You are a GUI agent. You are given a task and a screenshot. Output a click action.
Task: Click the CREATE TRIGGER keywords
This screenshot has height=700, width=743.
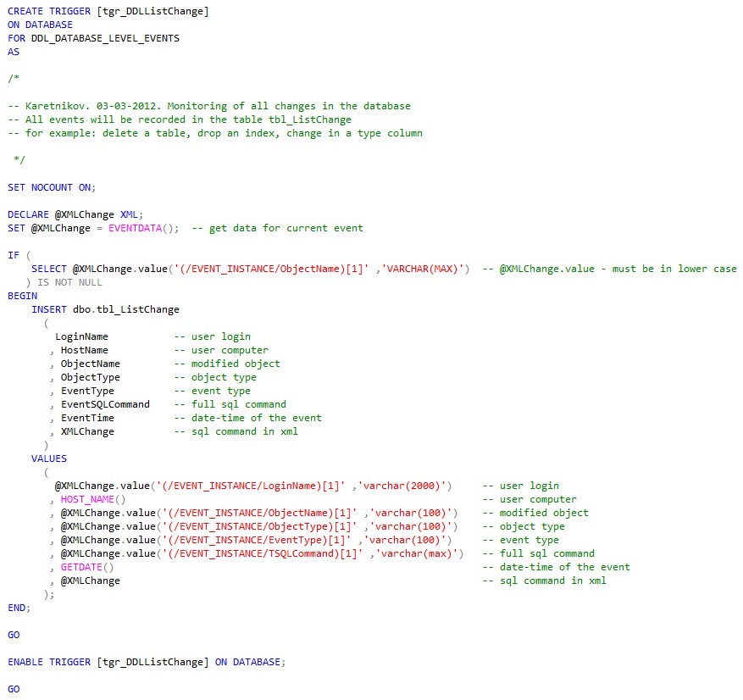pos(49,11)
